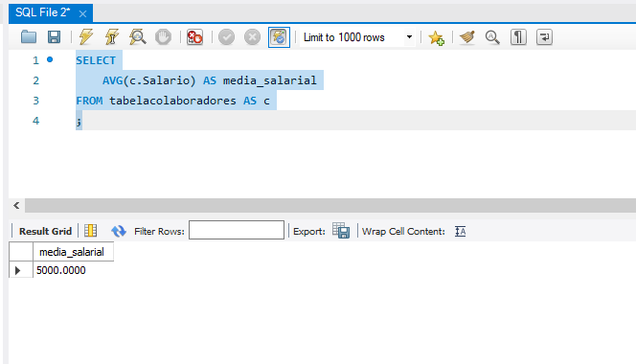636x364 pixels.
Task: Switch to SQL File 2 tab
Action: pos(42,12)
